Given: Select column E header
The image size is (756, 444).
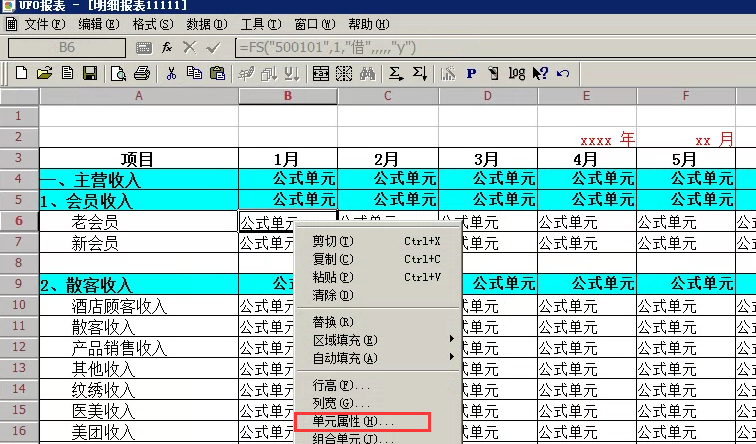Looking at the screenshot, I should point(586,96).
